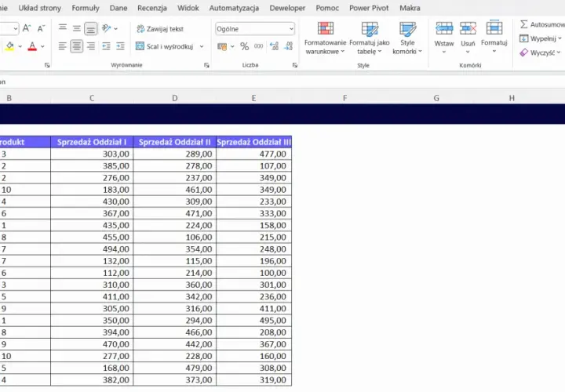Increase font size with the larger A icon
This screenshot has width=565, height=392.
[27, 28]
